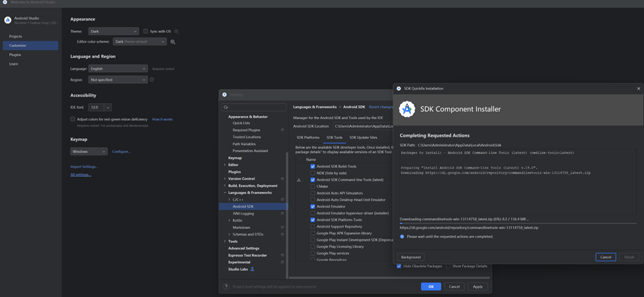This screenshot has width=644, height=297.
Task: Click project-level marker icon beside Espresso Test Recorder
Action: [282, 255]
